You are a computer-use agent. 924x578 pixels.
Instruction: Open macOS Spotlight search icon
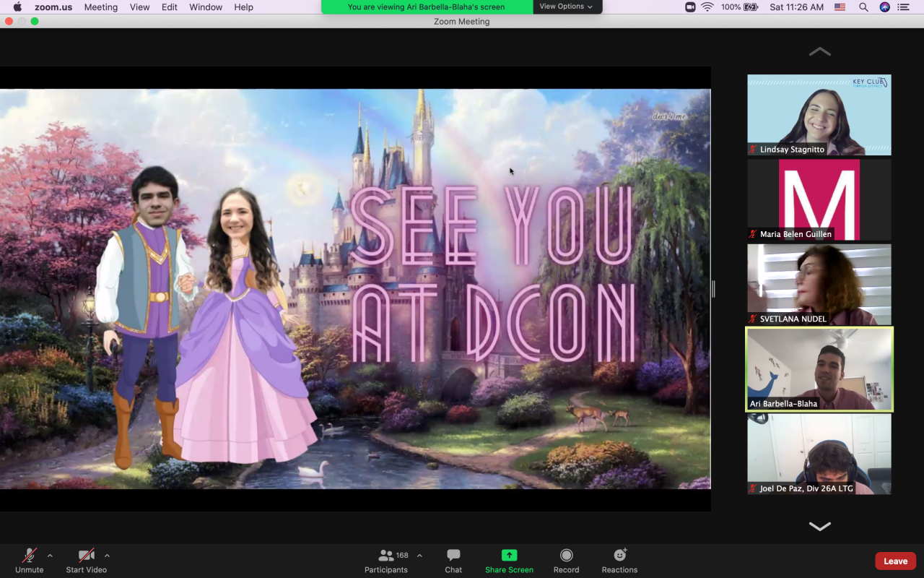click(863, 7)
